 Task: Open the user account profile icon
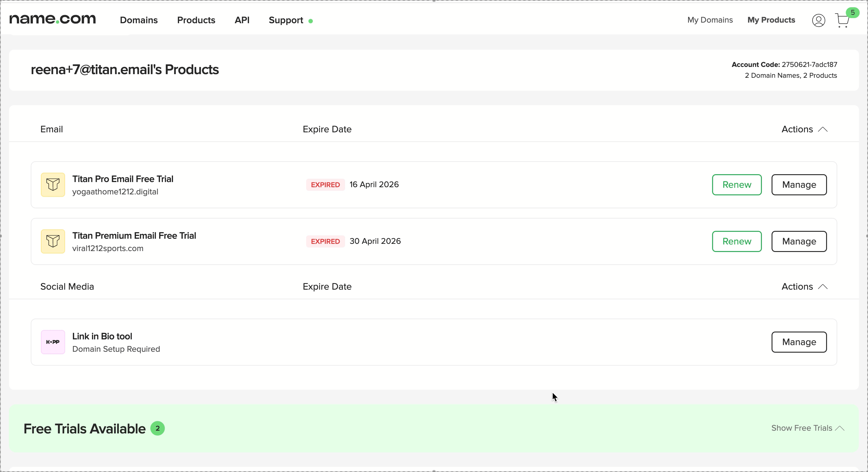pos(819,20)
